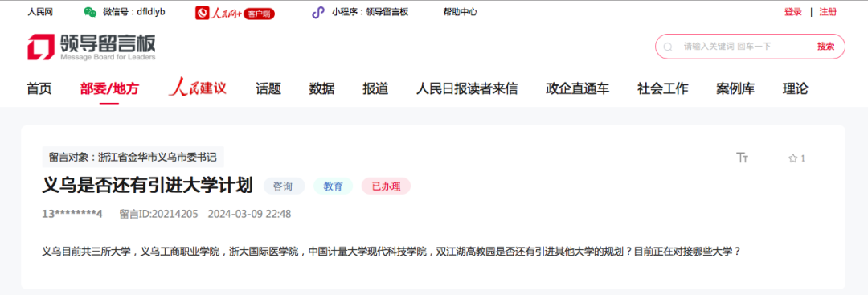Open the 政企直通车 navigation tab
This screenshot has height=295, width=868.
click(577, 88)
